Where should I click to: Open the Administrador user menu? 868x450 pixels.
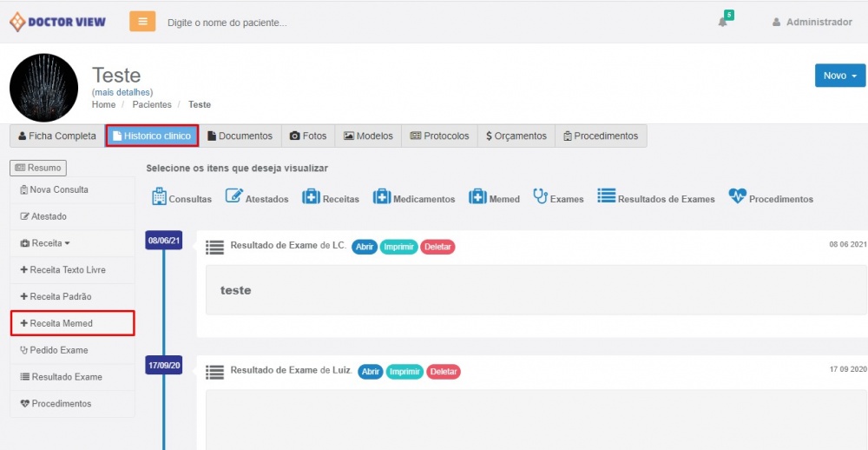click(x=812, y=22)
